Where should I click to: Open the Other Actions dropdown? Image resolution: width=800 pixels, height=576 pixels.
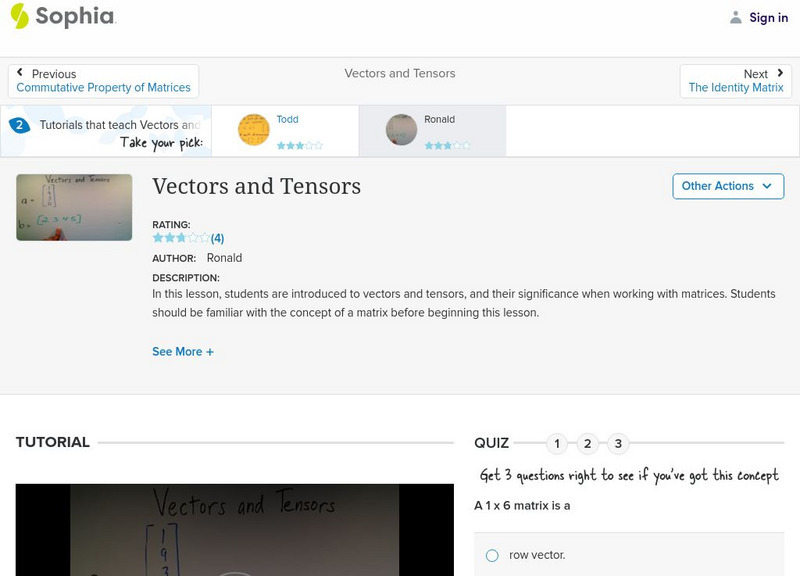coord(728,186)
